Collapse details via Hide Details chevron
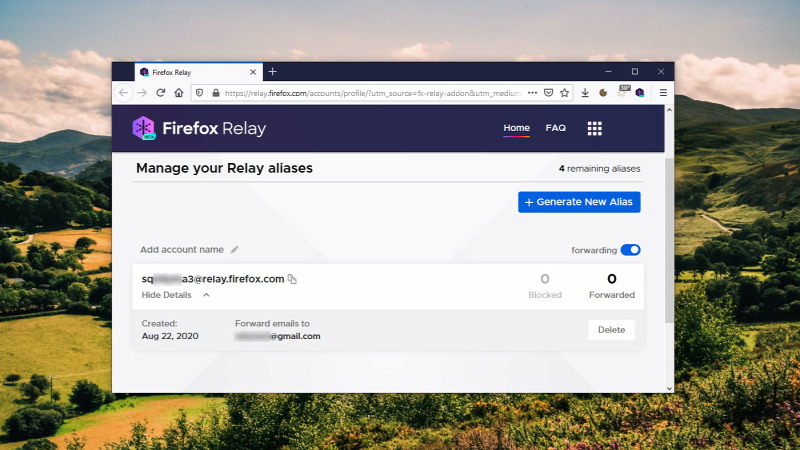 point(206,295)
